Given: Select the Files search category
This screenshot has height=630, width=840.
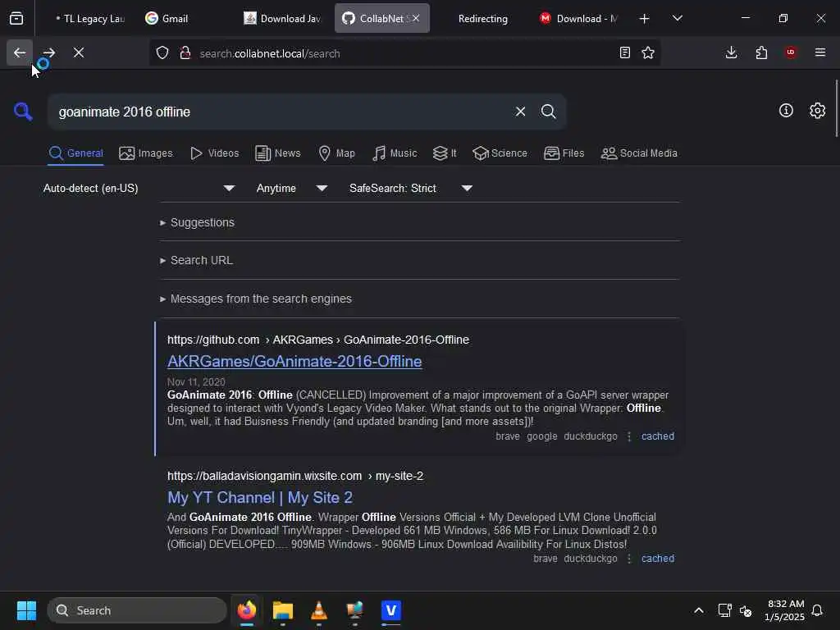Looking at the screenshot, I should 564,153.
